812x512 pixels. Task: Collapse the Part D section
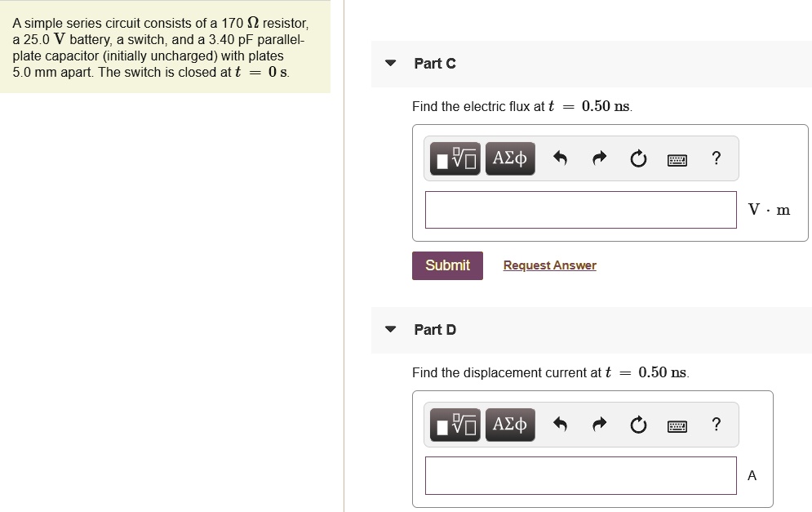pos(390,330)
